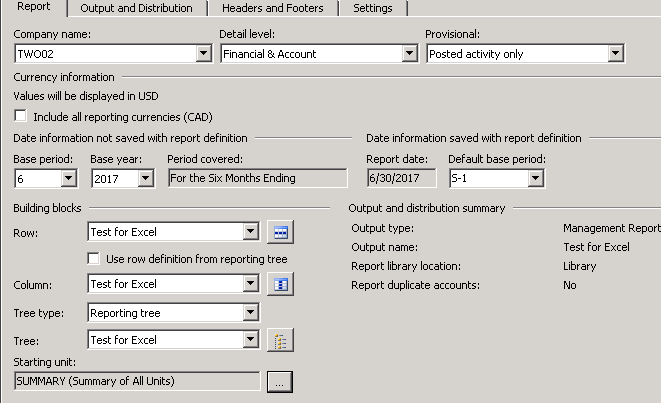Expand the Company name dropdown
Viewport: 661px width, 403px height.
point(203,54)
